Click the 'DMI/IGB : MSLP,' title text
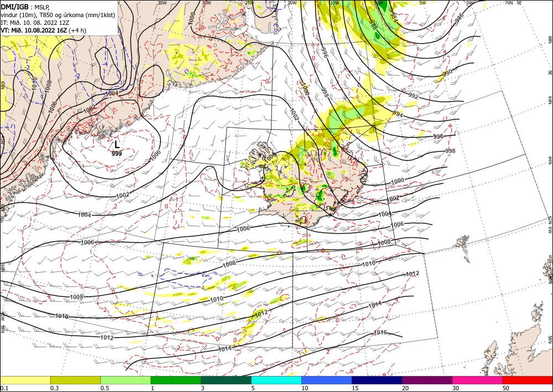553x392 pixels. 25,7
